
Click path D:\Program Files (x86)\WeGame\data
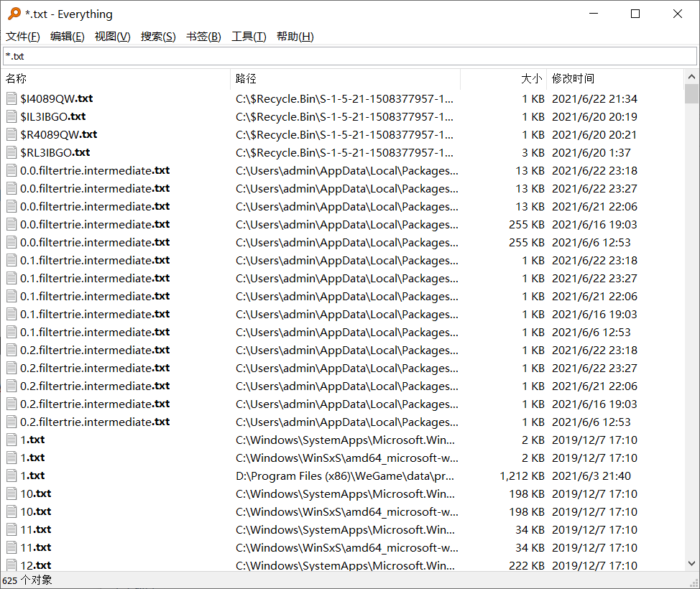tap(345, 476)
